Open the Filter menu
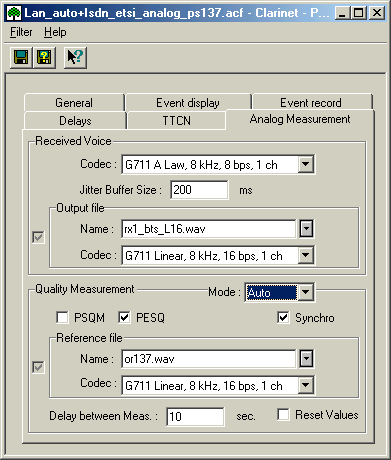 click(21, 32)
